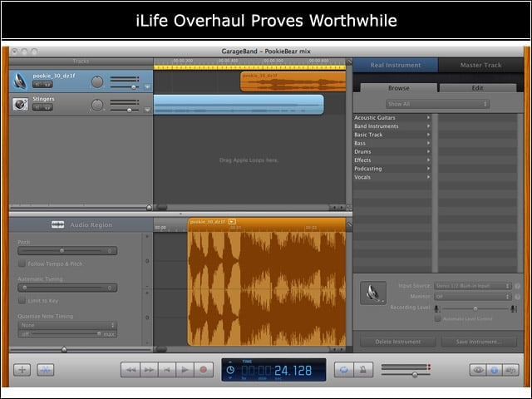This screenshot has width=532, height=399.
Task: Enable the Automatic Level Control checkbox
Action: pyautogui.click(x=438, y=318)
